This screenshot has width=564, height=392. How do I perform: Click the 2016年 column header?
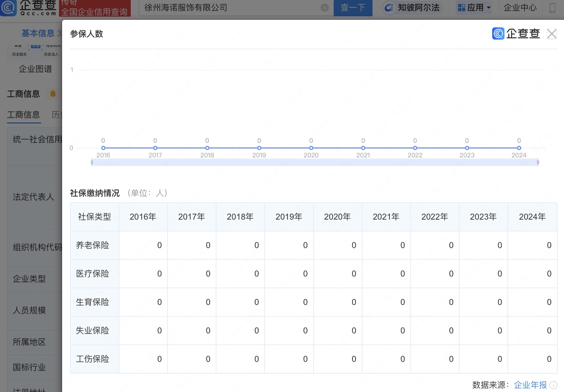[143, 217]
